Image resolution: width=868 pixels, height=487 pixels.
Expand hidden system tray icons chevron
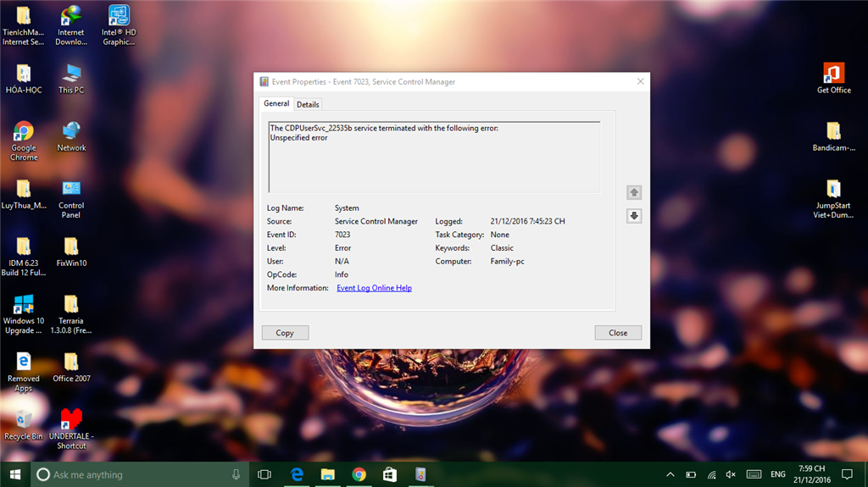[670, 474]
